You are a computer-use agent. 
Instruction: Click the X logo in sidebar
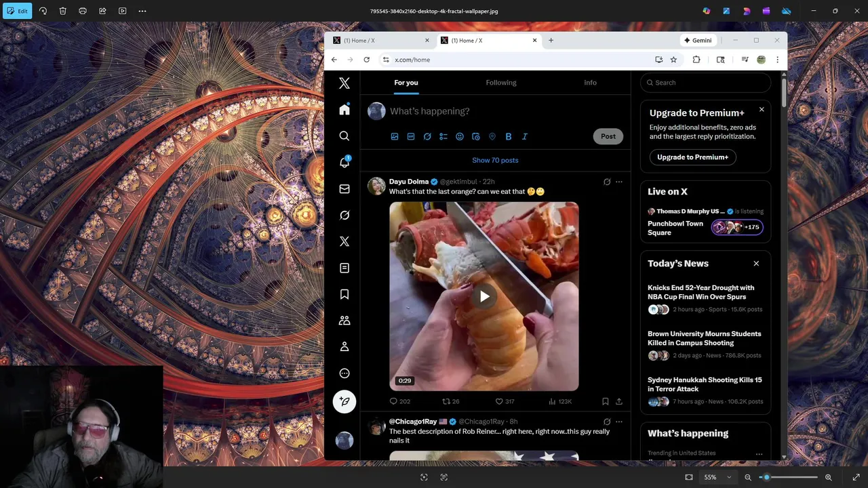coord(344,83)
